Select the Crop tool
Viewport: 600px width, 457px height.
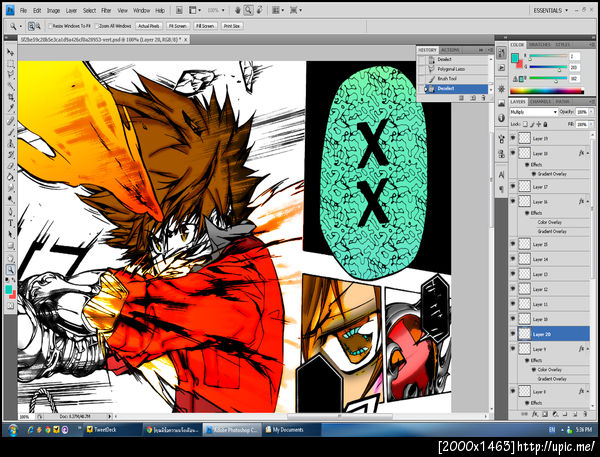point(10,97)
